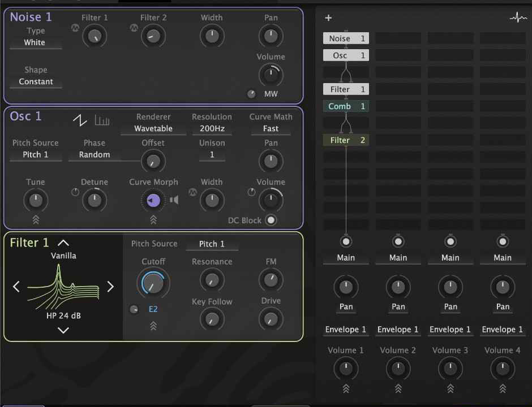Image resolution: width=532 pixels, height=407 pixels.
Task: Select next filter model with right arrow
Action: pos(110,287)
